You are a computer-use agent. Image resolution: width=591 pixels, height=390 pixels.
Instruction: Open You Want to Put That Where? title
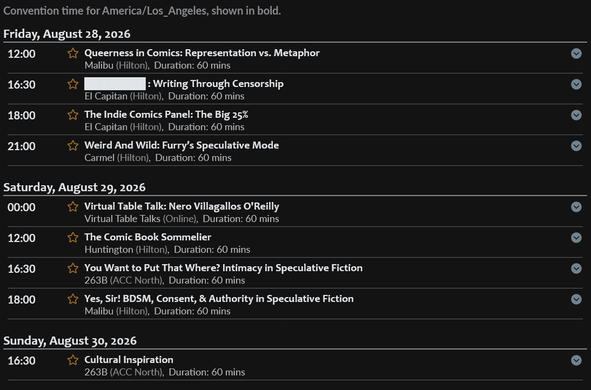pyautogui.click(x=224, y=268)
